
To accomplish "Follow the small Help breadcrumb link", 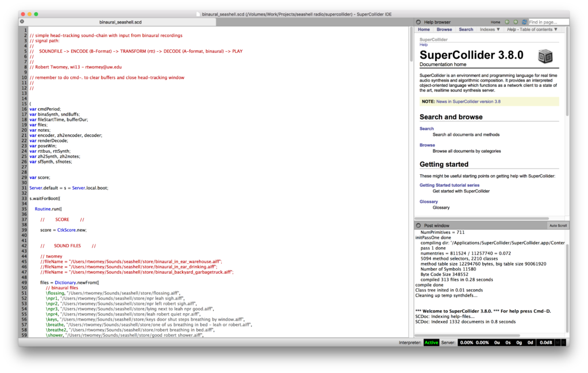I will (x=423, y=45).
